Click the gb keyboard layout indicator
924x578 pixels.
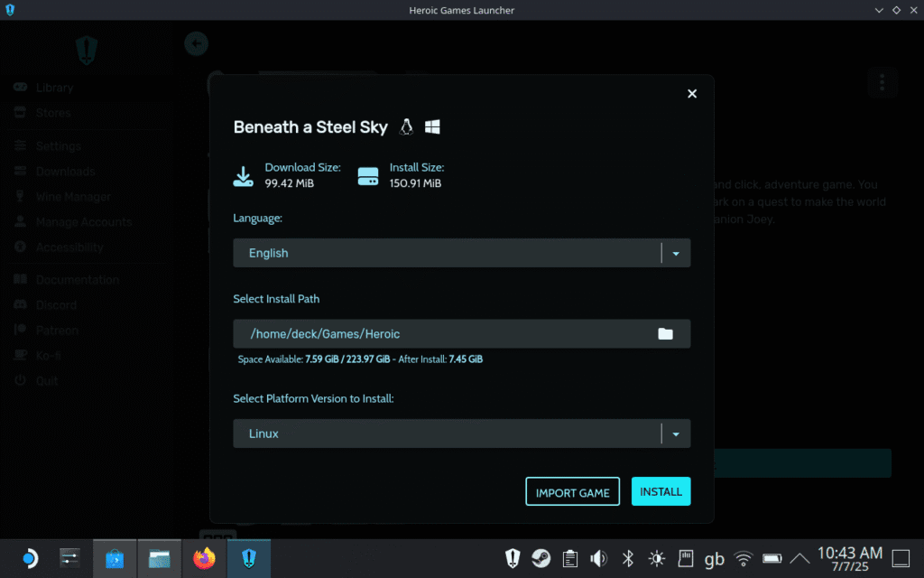point(714,559)
